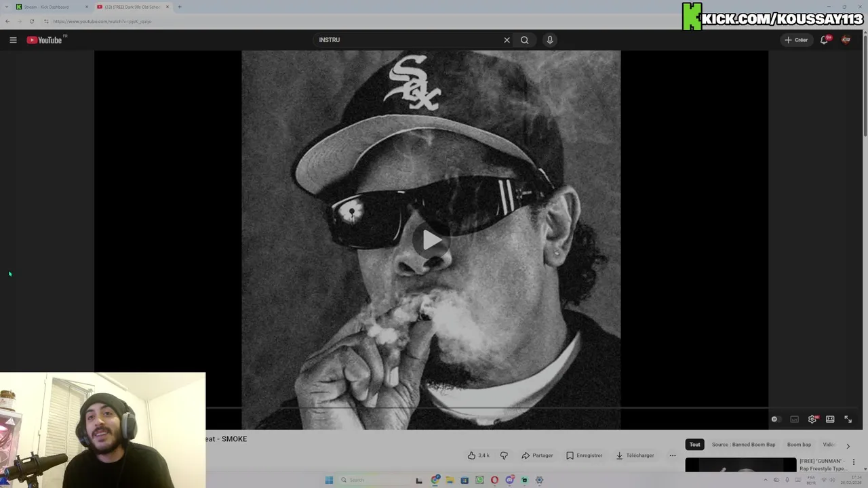Switch the player to theater mode
This screenshot has height=488, width=868.
[x=830, y=420]
